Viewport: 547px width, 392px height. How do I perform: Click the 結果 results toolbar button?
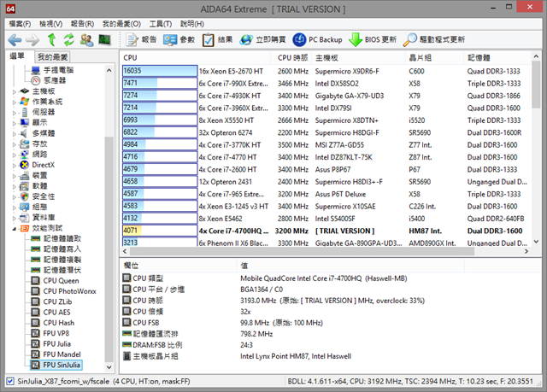coord(217,40)
